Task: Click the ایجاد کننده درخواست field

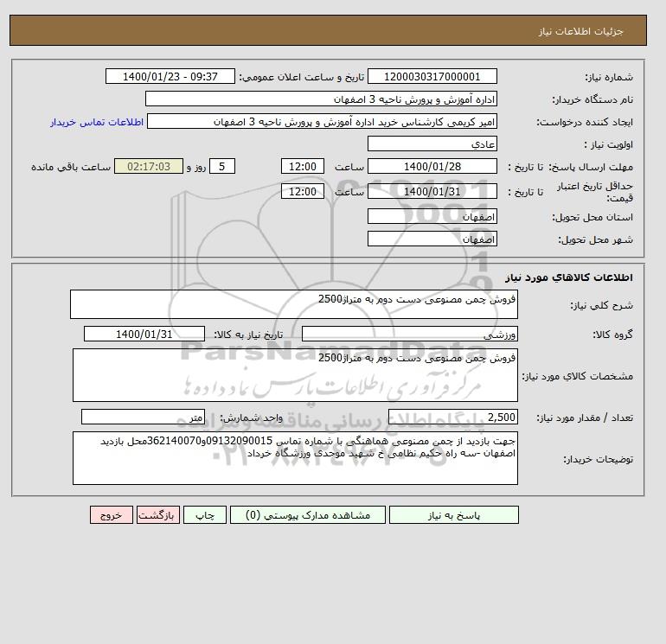Action: click(x=322, y=121)
